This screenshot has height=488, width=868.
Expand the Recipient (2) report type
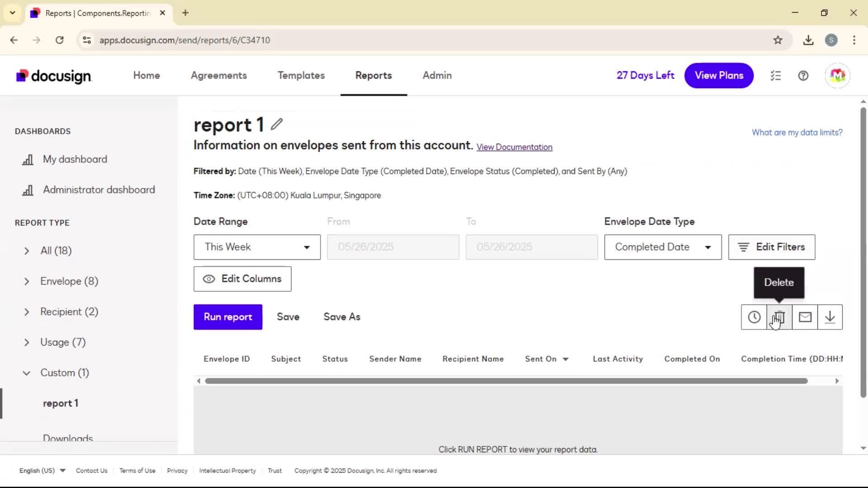(27, 312)
